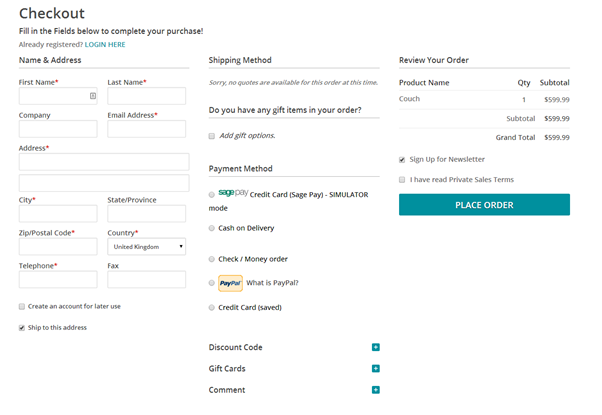The height and width of the screenshot is (415, 602).
Task: Expand the Discount Code section plus icon
Action: 376,347
